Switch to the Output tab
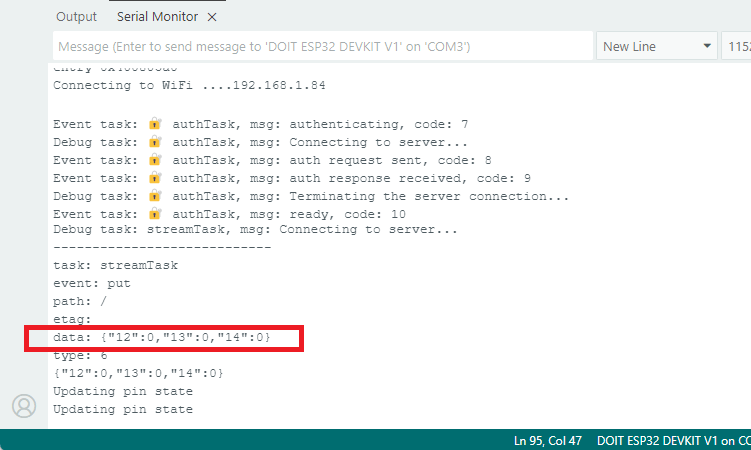 [76, 17]
